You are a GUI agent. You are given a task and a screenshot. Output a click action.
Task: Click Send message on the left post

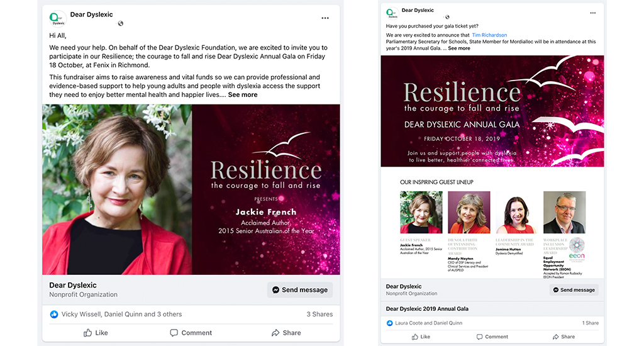[300, 290]
